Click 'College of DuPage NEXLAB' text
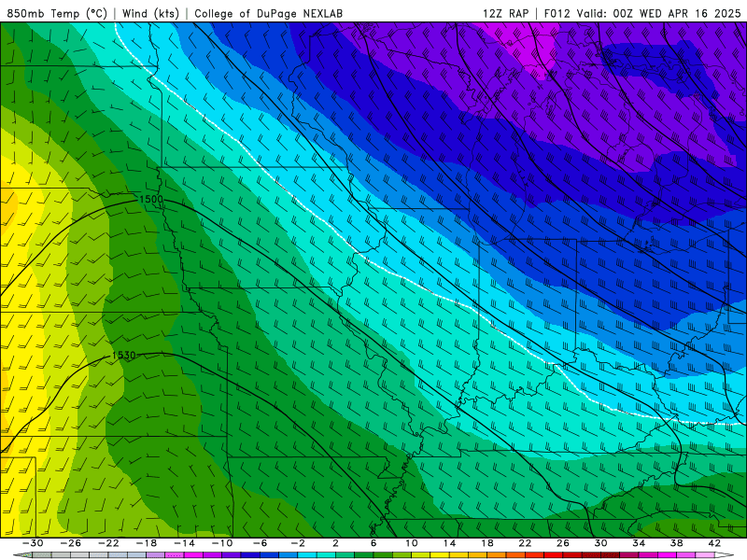Viewport: 747px width, 560px height. point(268,13)
